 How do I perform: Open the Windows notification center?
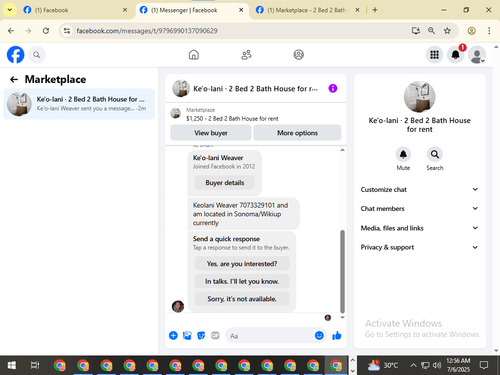click(484, 365)
